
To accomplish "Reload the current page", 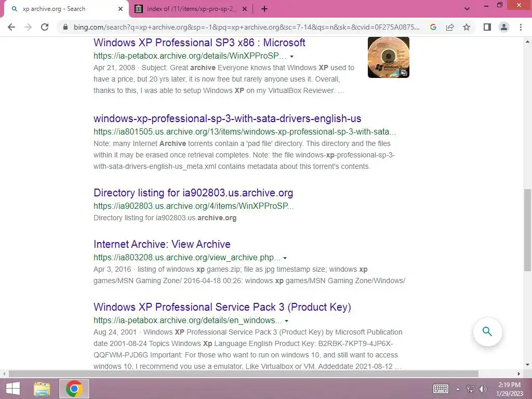I will (45, 27).
